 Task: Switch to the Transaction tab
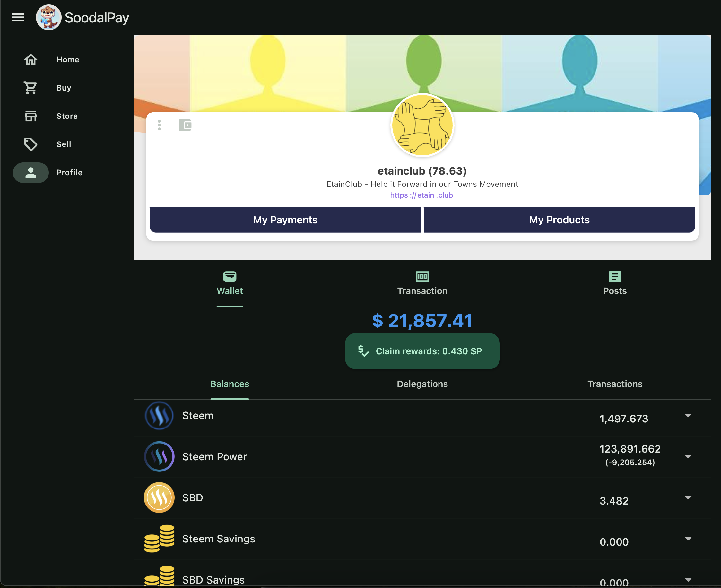(422, 283)
